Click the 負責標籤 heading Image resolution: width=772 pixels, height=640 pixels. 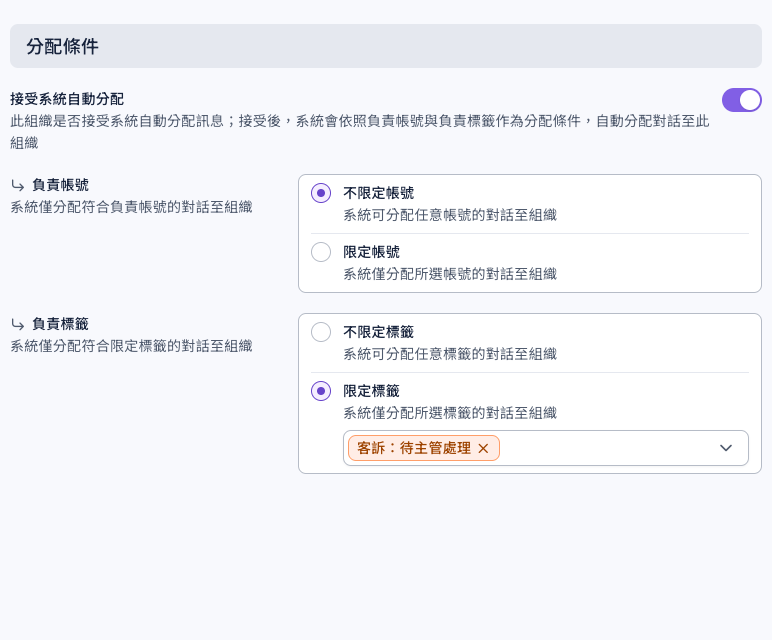click(61, 324)
